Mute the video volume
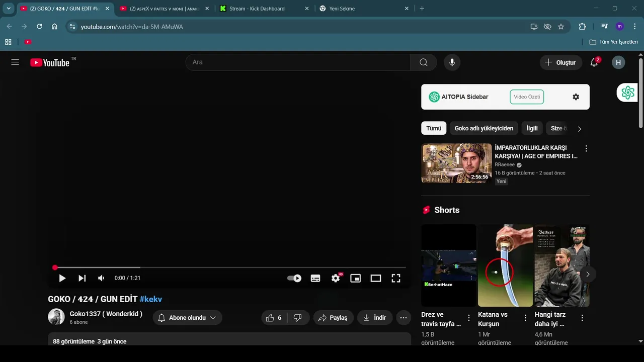The height and width of the screenshot is (362, 644). click(102, 278)
